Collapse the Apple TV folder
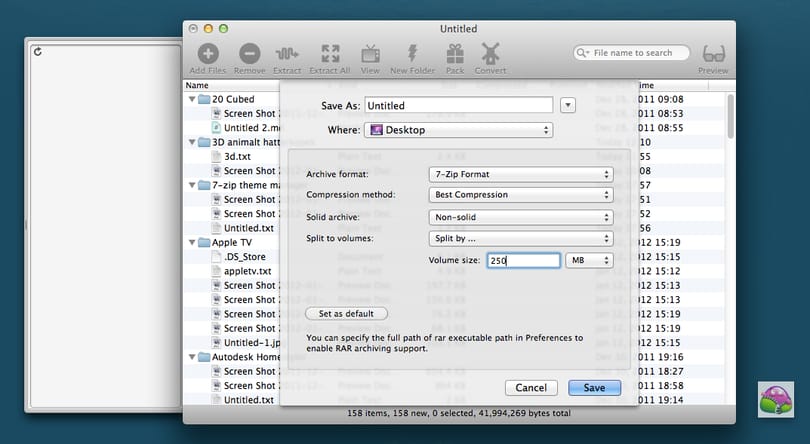Viewport: 810px width, 444px height. point(192,242)
